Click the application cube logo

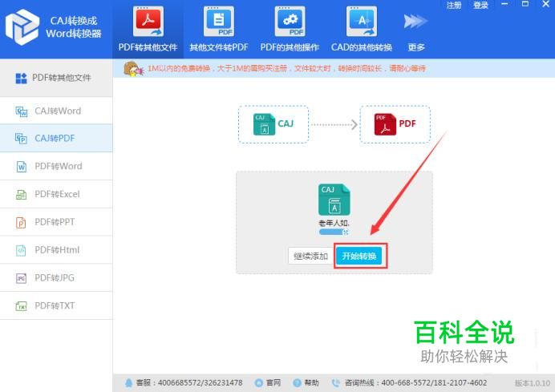(22, 27)
